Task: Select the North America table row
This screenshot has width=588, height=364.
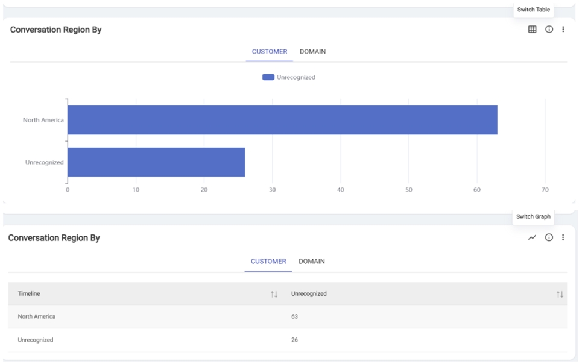Action: click(x=287, y=316)
